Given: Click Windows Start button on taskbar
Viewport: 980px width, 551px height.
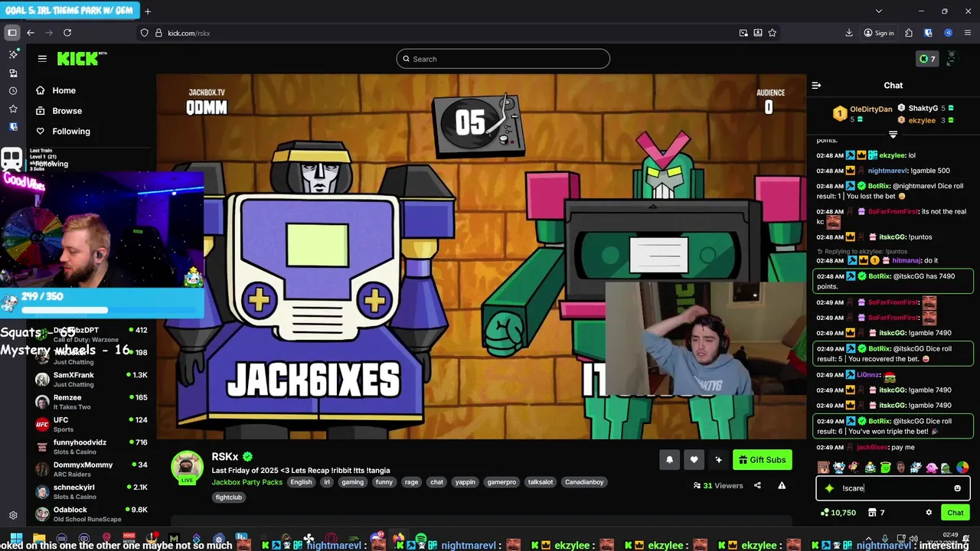Looking at the screenshot, I should [x=16, y=539].
